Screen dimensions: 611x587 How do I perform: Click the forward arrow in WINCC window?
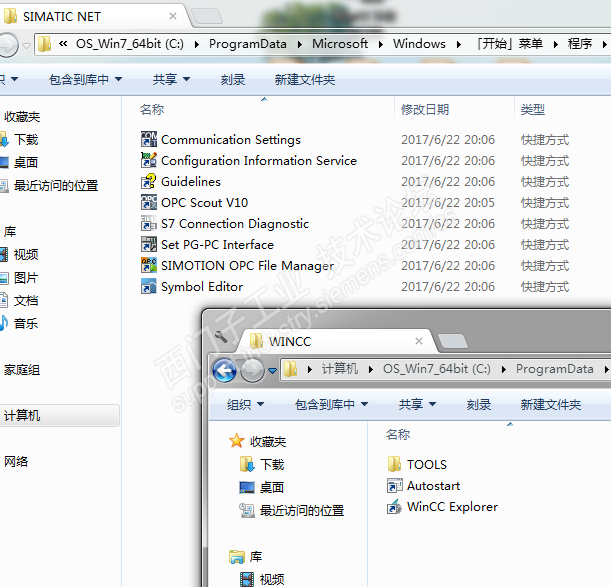252,370
